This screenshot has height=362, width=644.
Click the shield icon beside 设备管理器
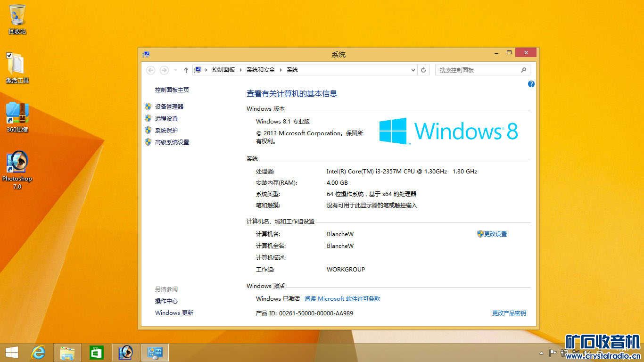(x=148, y=107)
